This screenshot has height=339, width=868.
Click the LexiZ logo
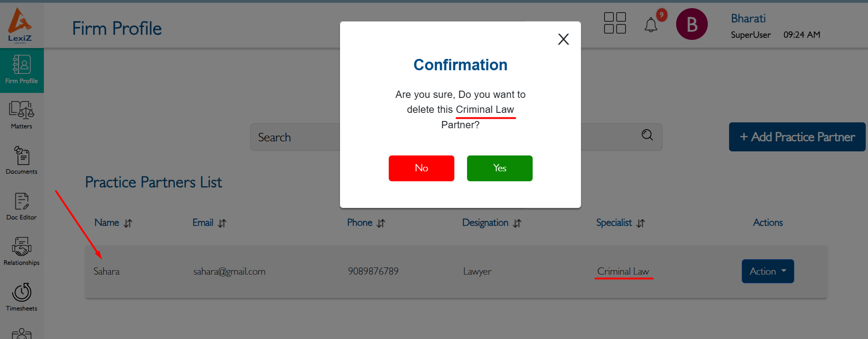pyautogui.click(x=20, y=25)
